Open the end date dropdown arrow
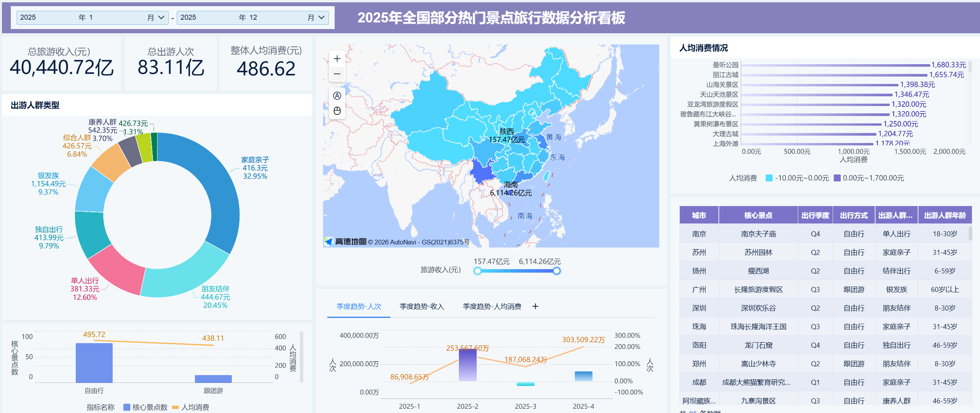The height and width of the screenshot is (413, 980). pos(321,17)
